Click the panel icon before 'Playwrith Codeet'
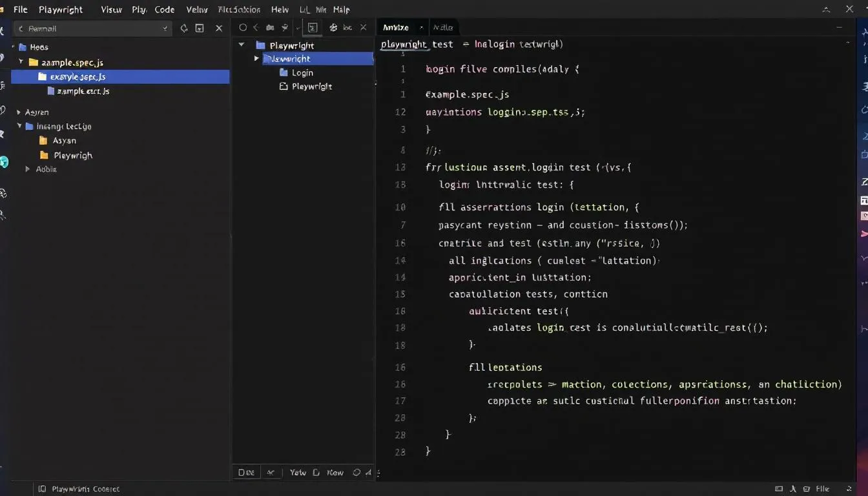 [x=42, y=489]
